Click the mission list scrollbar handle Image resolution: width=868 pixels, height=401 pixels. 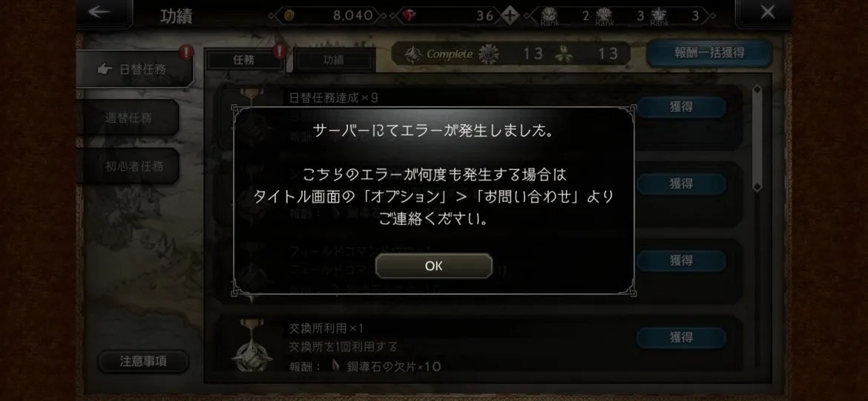[757, 138]
